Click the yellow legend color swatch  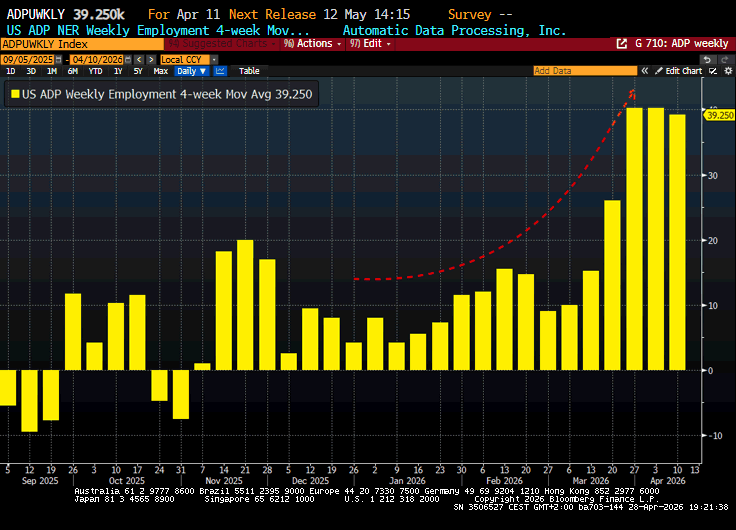pos(16,93)
